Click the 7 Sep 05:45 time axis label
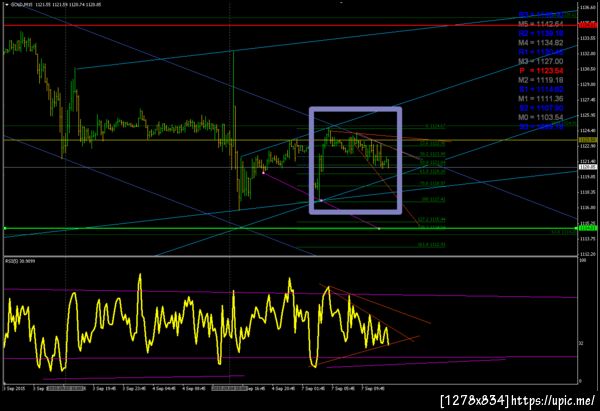Image resolution: width=600 pixels, height=411 pixels. [343, 388]
